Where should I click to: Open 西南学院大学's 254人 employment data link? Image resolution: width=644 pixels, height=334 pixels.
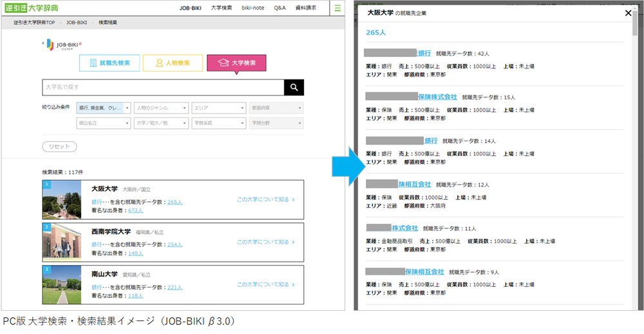175,245
